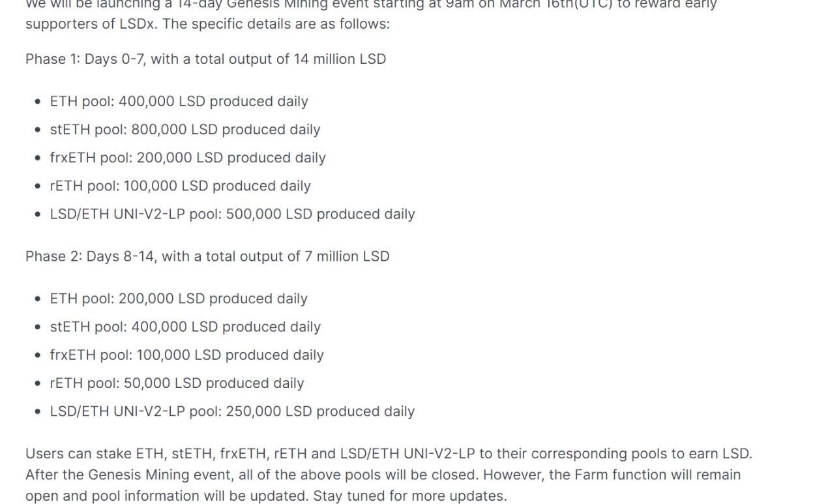Click the frxETH pool 200,000 LSD line

click(x=187, y=158)
